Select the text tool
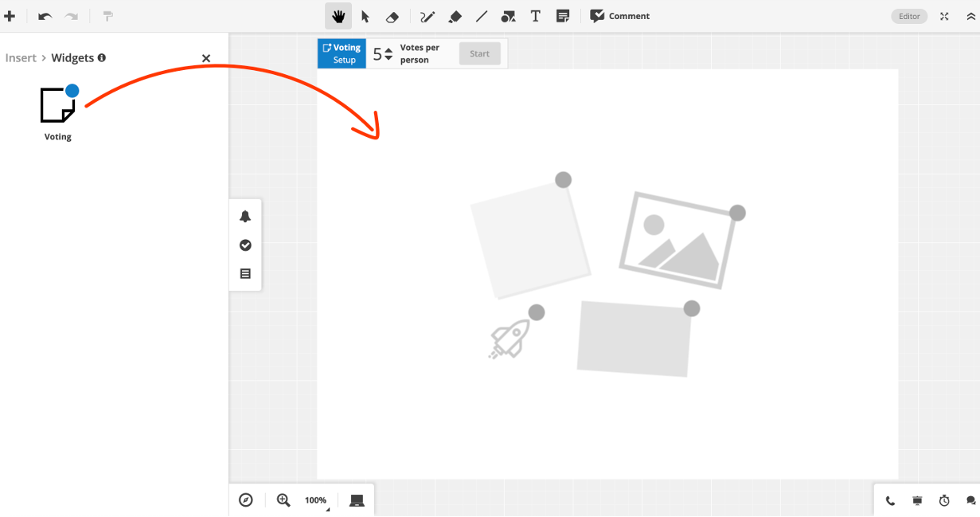Viewport: 980px width, 517px height. [x=536, y=16]
